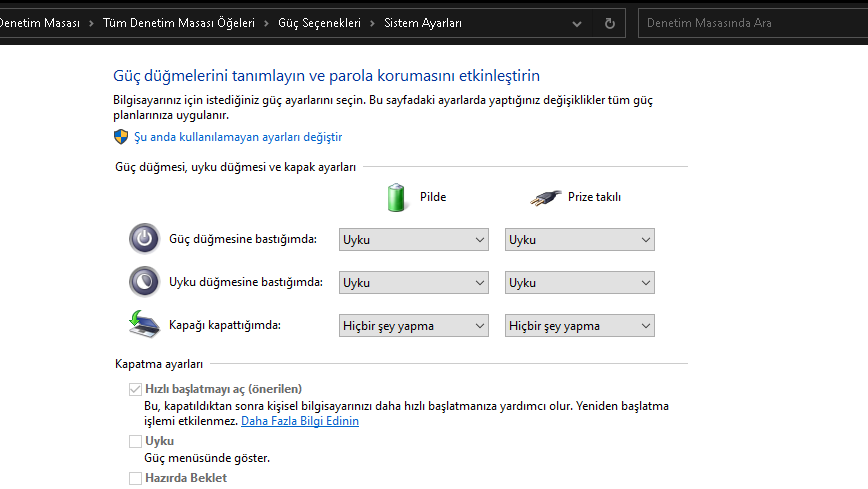Toggle Hızlı başlatmayı aç checkbox

pyautogui.click(x=135, y=389)
